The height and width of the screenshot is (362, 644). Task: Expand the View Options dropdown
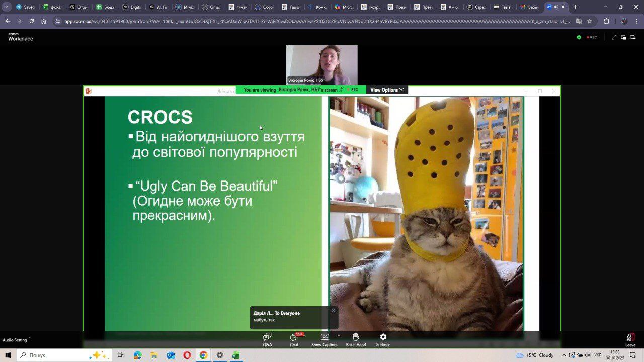coord(386,90)
